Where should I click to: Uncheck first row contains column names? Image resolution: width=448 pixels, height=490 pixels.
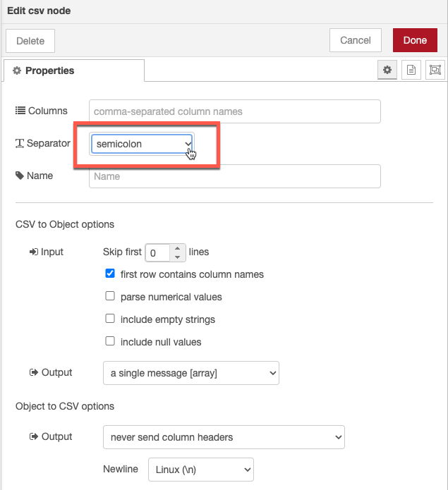pos(110,274)
